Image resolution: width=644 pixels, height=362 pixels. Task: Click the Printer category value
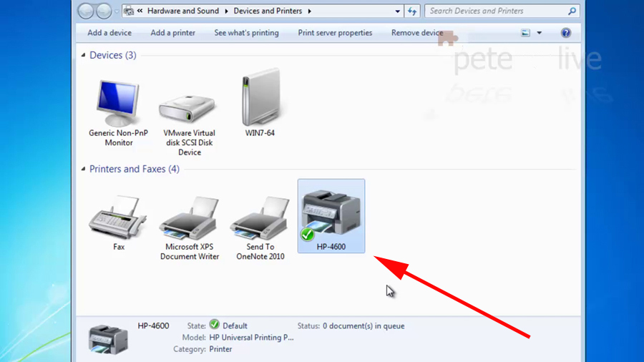point(220,349)
